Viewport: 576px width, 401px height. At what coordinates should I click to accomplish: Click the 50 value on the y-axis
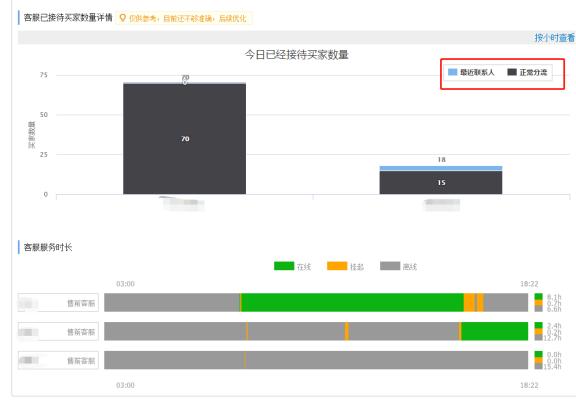44,115
